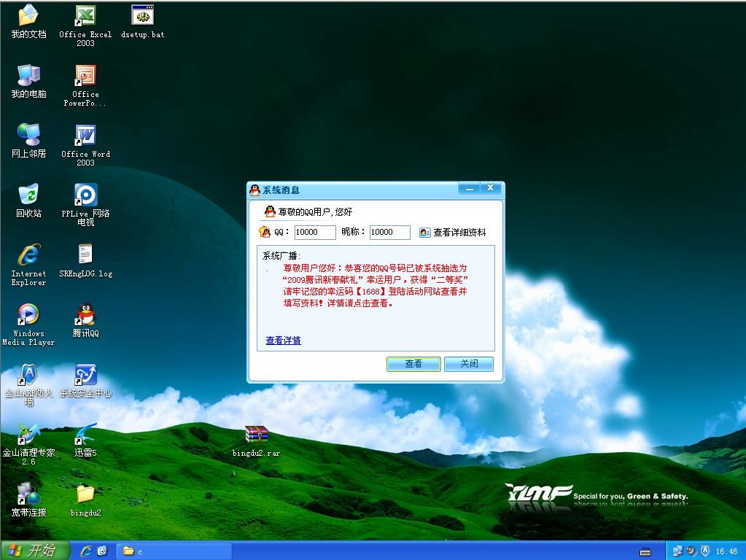The image size is (746, 560).
Task: Minimize the 系统消息 dialog
Action: [x=469, y=188]
